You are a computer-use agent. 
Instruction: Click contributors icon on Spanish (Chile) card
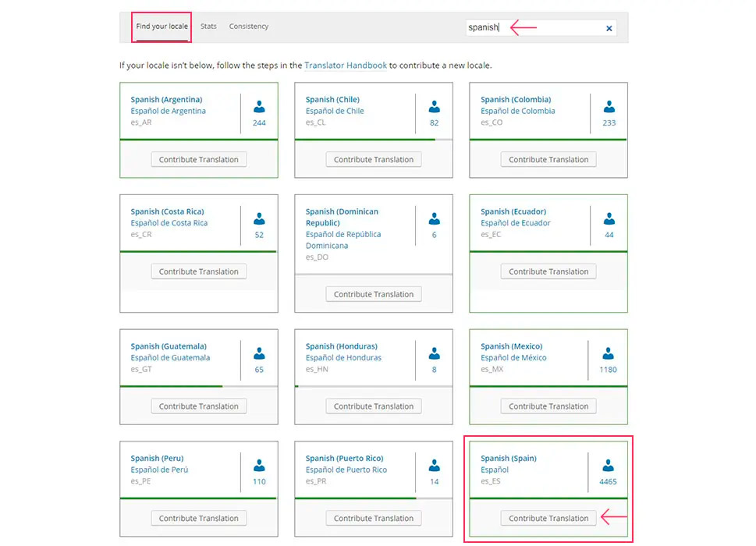pos(434,107)
